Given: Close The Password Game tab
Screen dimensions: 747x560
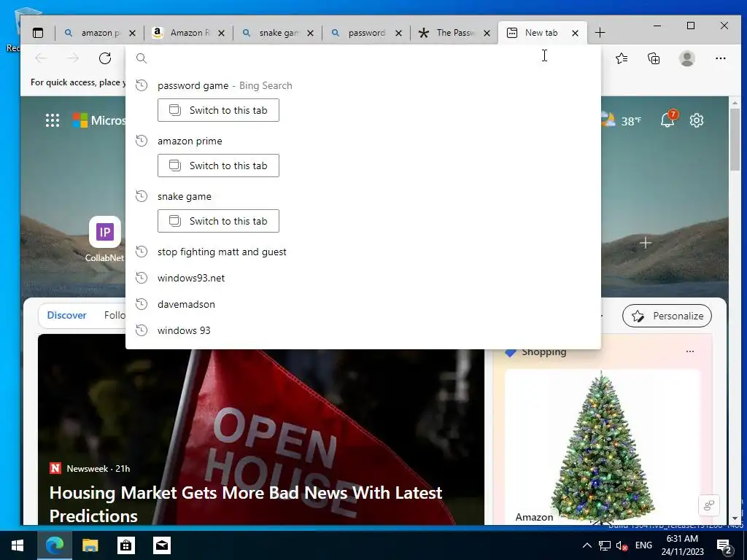Looking at the screenshot, I should point(487,33).
